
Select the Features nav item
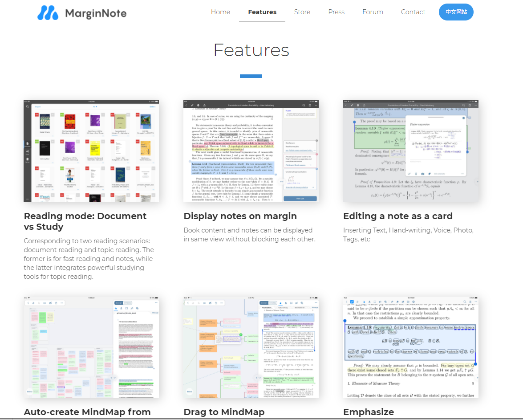coord(262,12)
